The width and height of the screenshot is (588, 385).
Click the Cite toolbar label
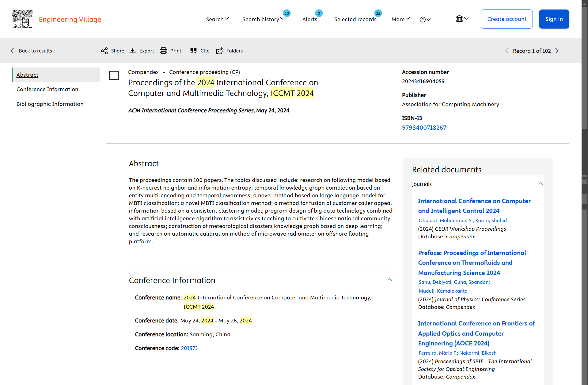(205, 51)
